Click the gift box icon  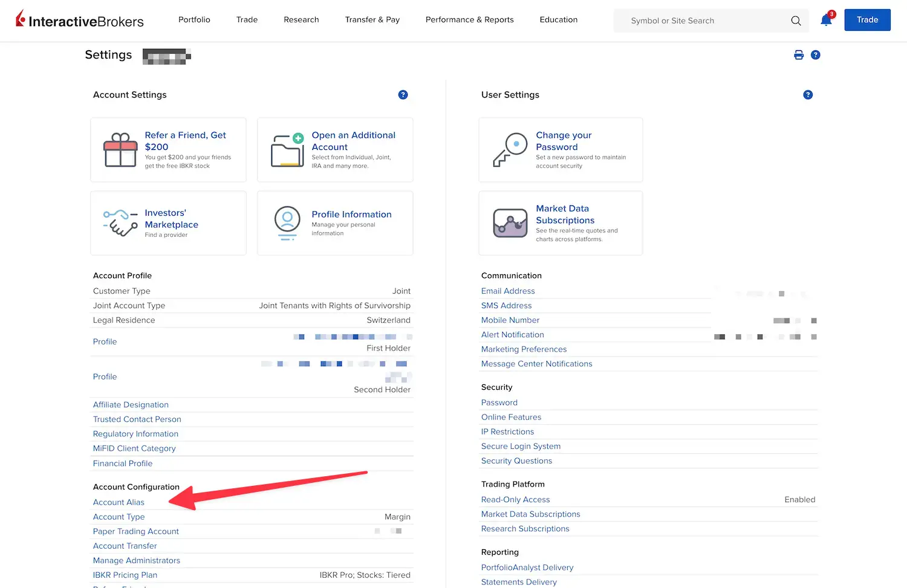coord(120,150)
